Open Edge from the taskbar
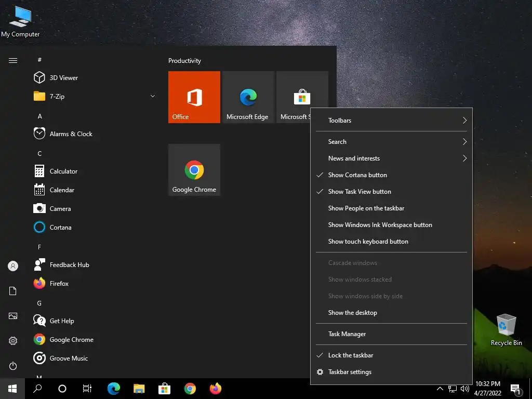This screenshot has width=532, height=399. click(114, 389)
